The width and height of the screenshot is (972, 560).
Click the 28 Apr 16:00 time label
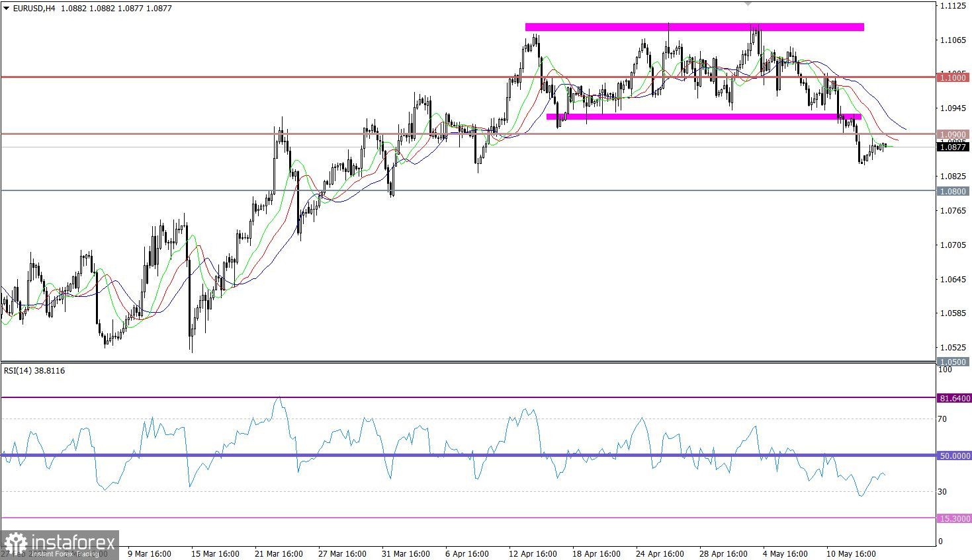point(724,553)
